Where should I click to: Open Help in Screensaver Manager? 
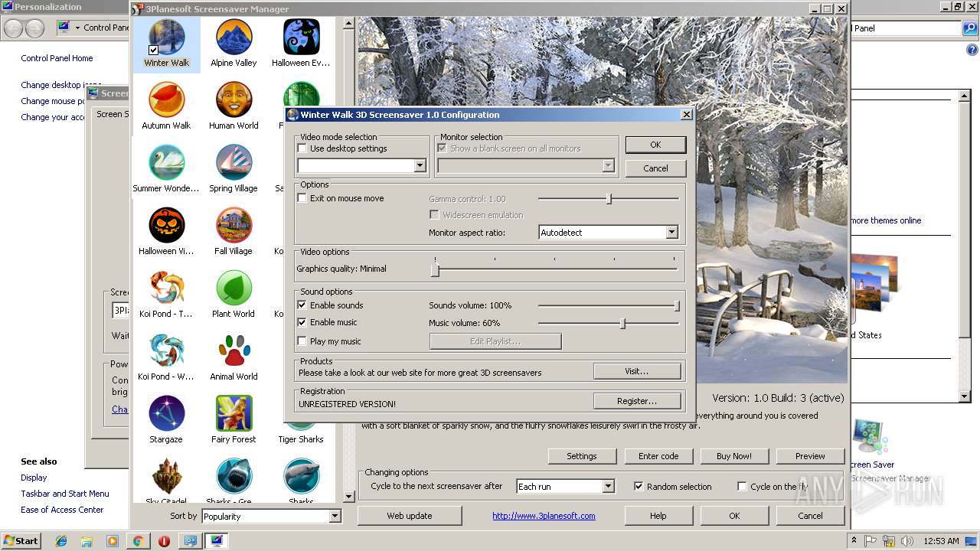pyautogui.click(x=658, y=516)
